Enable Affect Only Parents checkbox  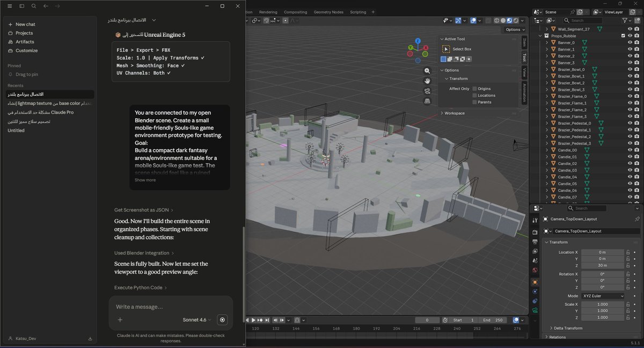(474, 102)
